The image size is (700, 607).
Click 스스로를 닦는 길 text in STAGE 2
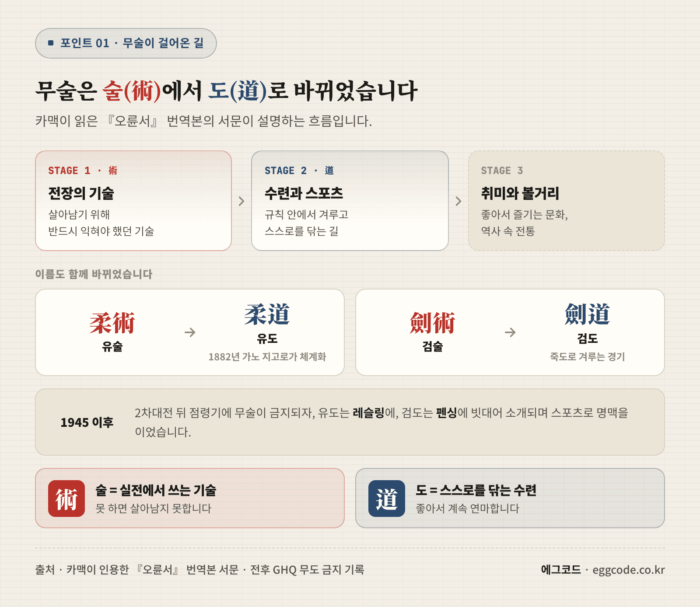click(301, 231)
